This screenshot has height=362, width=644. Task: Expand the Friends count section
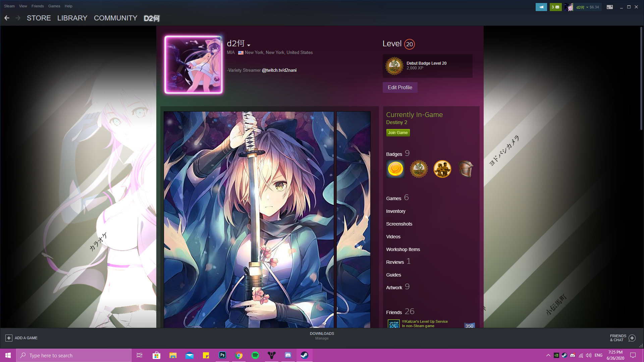tap(401, 312)
